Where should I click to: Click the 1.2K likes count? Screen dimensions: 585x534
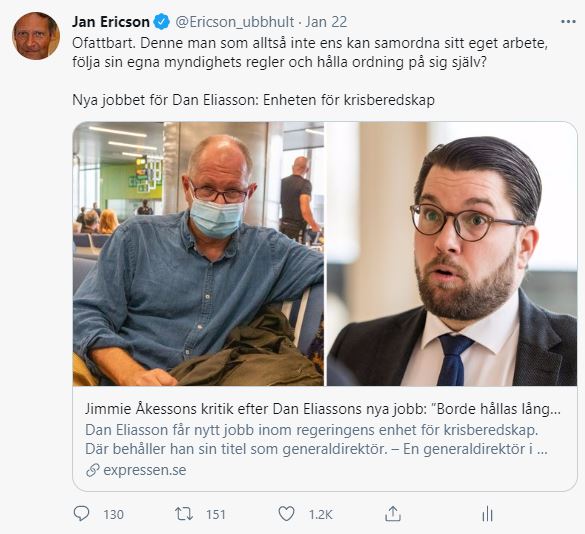pos(320,515)
